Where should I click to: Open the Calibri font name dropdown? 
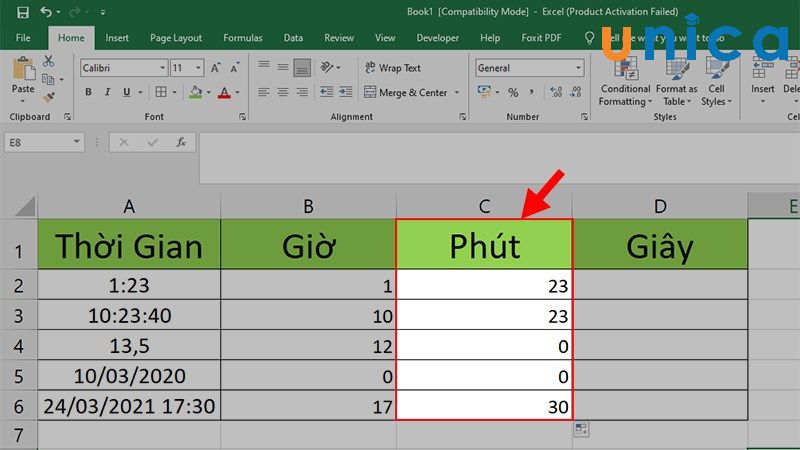point(162,68)
